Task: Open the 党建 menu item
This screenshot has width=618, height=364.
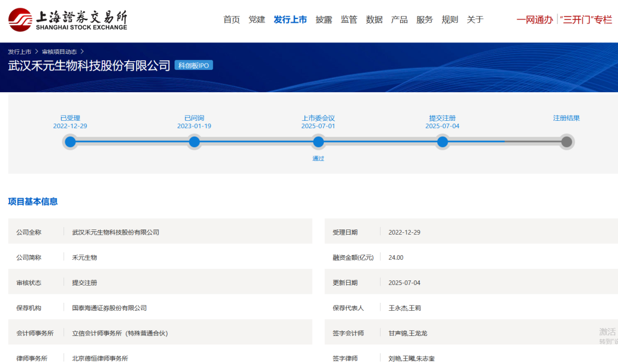Action: click(257, 19)
